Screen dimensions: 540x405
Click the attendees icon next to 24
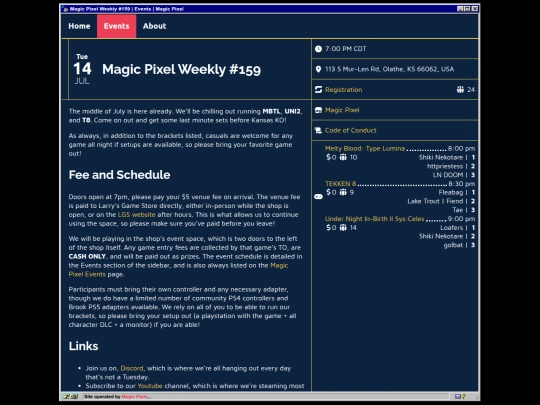pyautogui.click(x=460, y=90)
